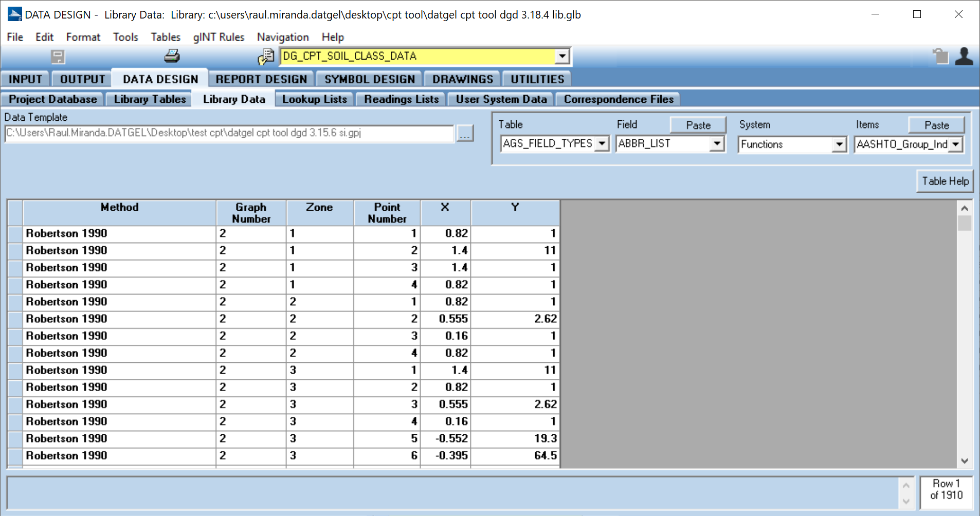Click the browse ellipsis button for Data Template
The image size is (980, 516).
coord(465,134)
